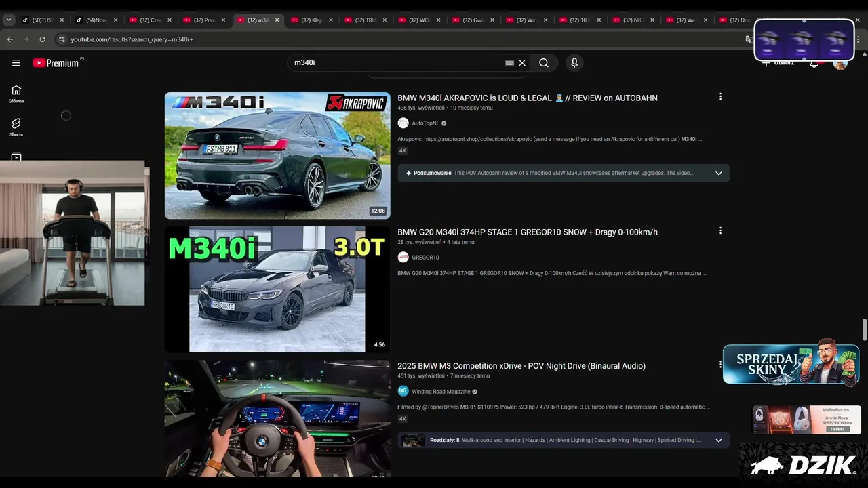Go to YouTube Premium home logo
Viewport: 868px width, 488px height.
point(56,63)
